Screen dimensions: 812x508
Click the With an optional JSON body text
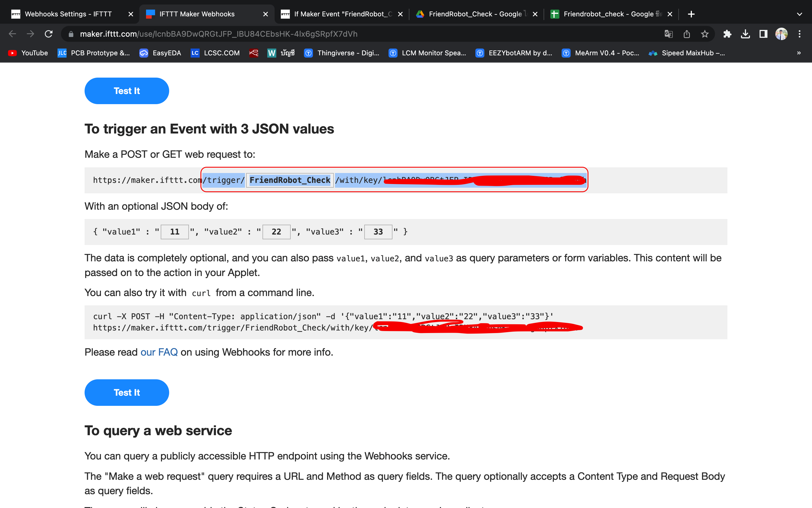click(x=156, y=206)
